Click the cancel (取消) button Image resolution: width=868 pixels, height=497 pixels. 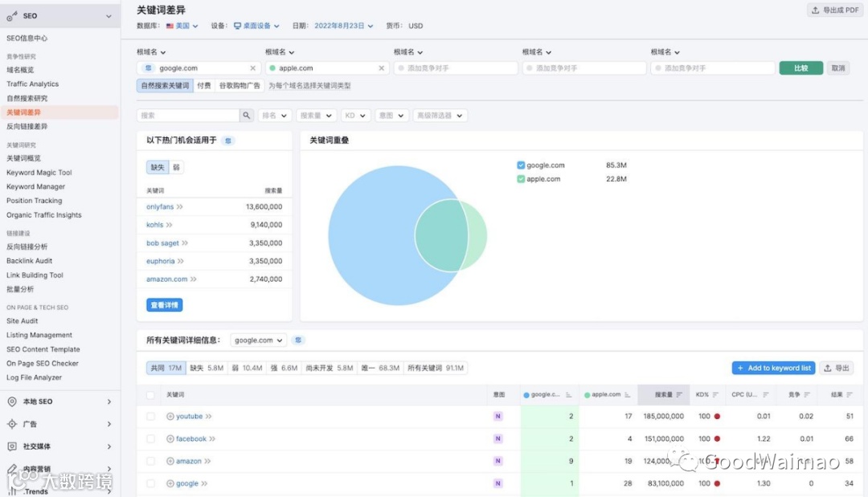click(x=838, y=68)
